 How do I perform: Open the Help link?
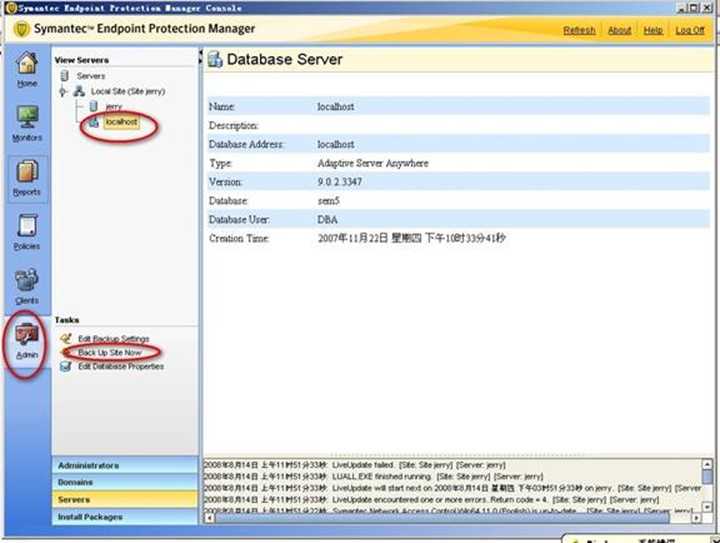(653, 30)
